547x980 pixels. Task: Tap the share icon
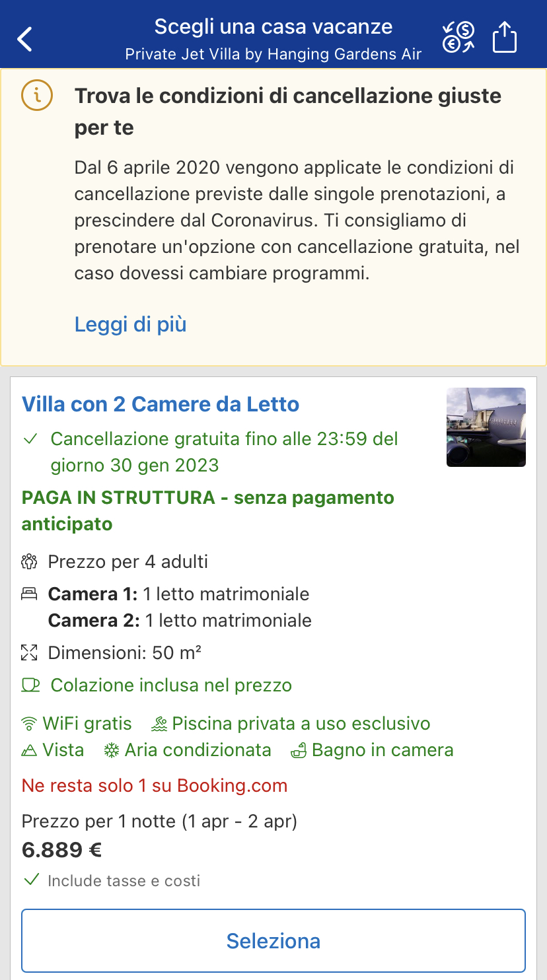(505, 37)
